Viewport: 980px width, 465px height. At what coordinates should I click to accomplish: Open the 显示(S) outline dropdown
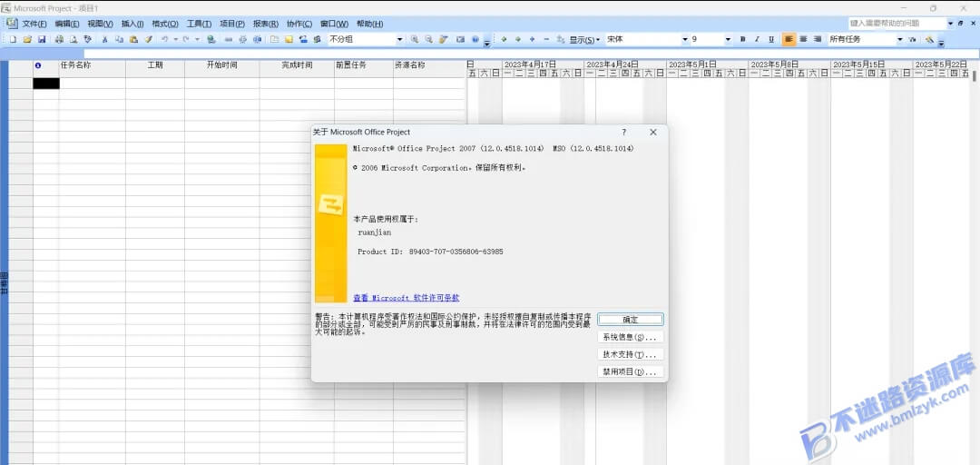[x=584, y=39]
